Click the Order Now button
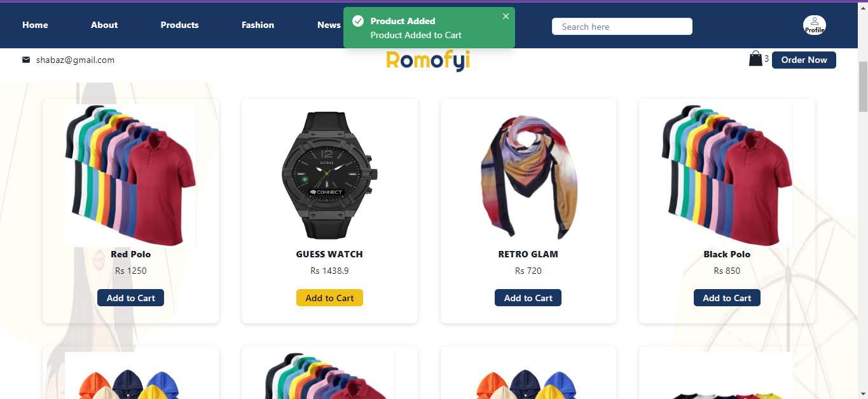This screenshot has height=399, width=868. [804, 60]
